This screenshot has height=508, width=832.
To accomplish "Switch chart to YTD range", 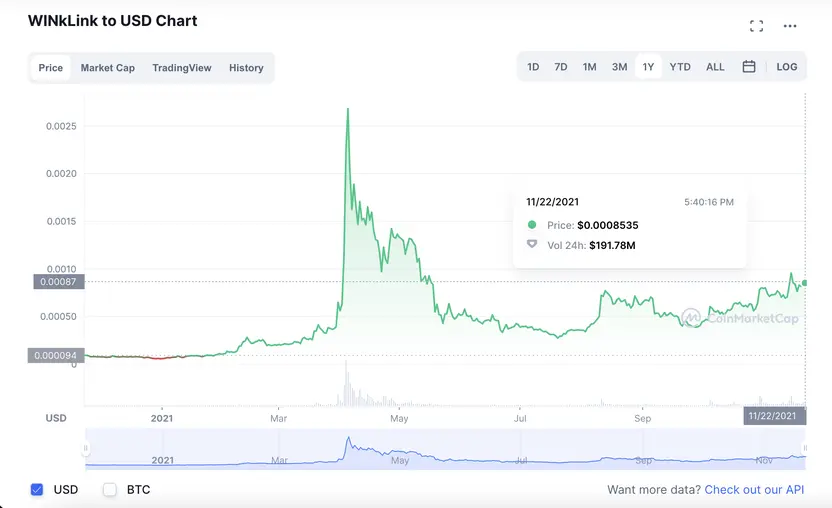I will point(680,67).
